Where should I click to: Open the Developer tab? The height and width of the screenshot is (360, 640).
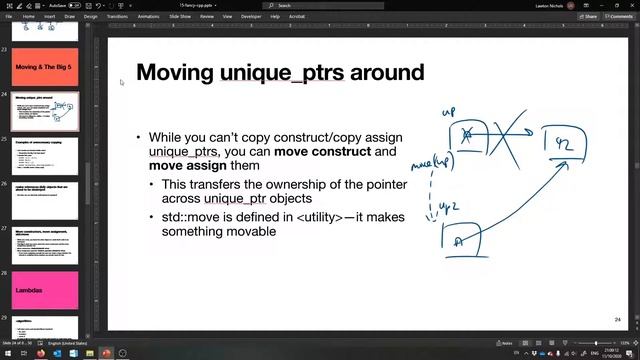coord(251,17)
